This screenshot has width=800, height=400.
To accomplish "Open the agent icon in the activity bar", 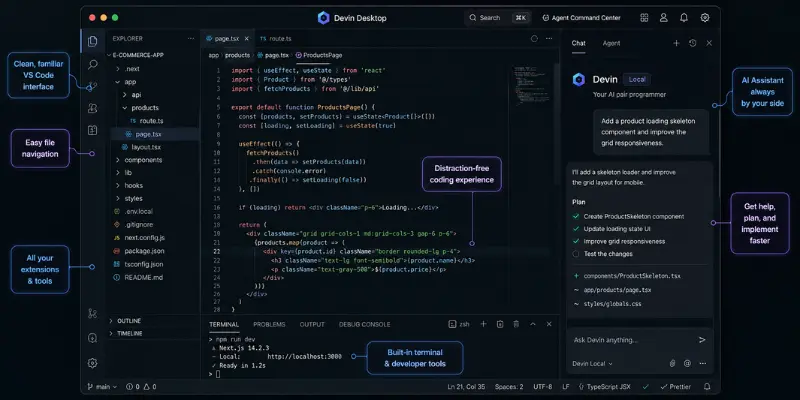I will (92, 108).
